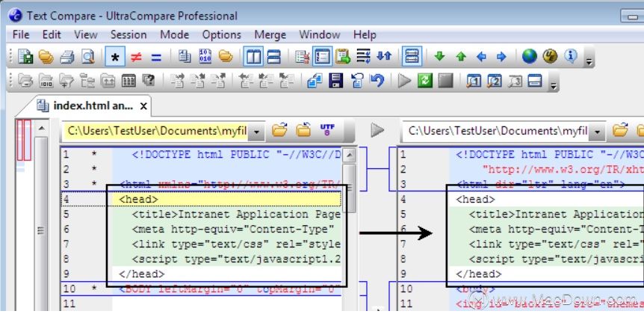Open the File menu

tap(21, 34)
